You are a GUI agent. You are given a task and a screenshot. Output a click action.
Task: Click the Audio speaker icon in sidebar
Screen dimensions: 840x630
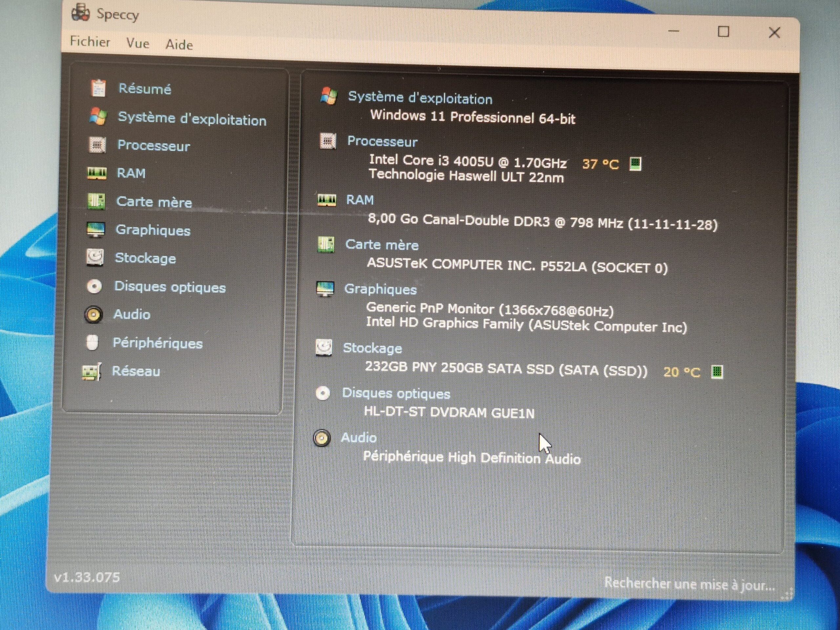(x=94, y=314)
